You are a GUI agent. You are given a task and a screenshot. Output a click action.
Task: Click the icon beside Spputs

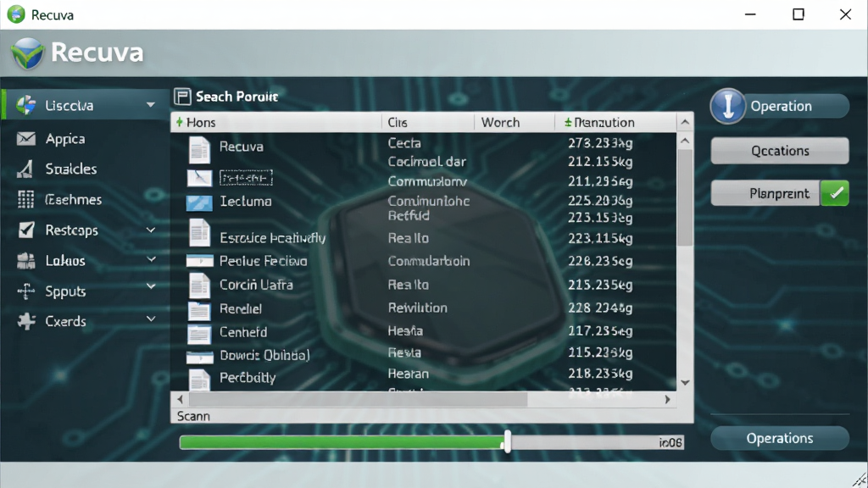pyautogui.click(x=26, y=291)
